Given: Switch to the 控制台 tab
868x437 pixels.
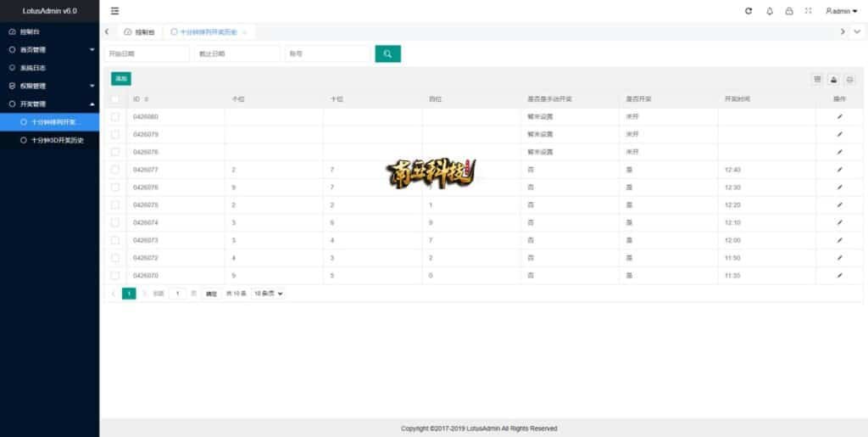Looking at the screenshot, I should pos(140,31).
